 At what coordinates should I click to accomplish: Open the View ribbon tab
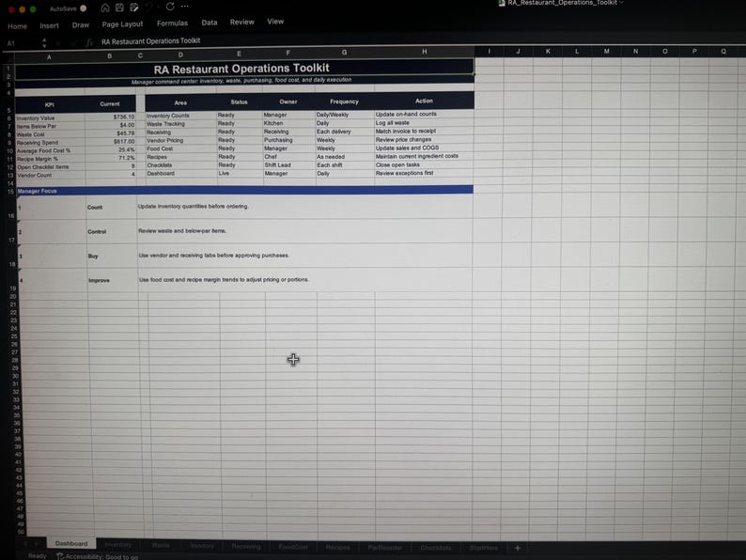pos(275,22)
